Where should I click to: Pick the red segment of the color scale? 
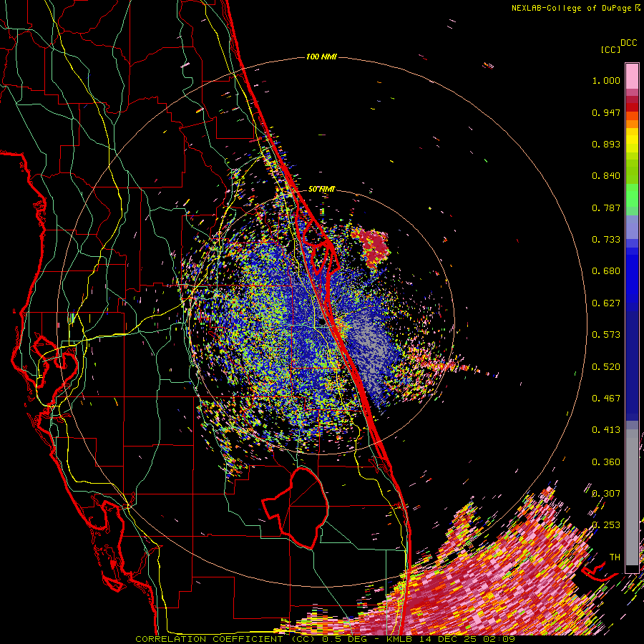point(632,107)
